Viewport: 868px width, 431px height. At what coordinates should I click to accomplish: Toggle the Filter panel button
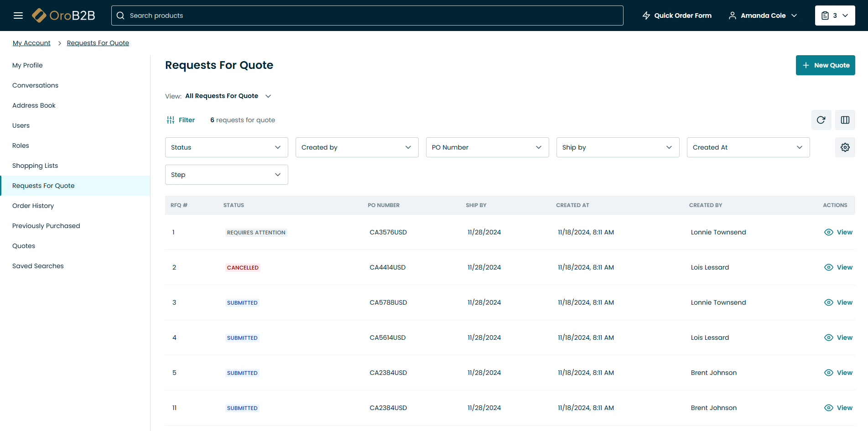(x=181, y=120)
